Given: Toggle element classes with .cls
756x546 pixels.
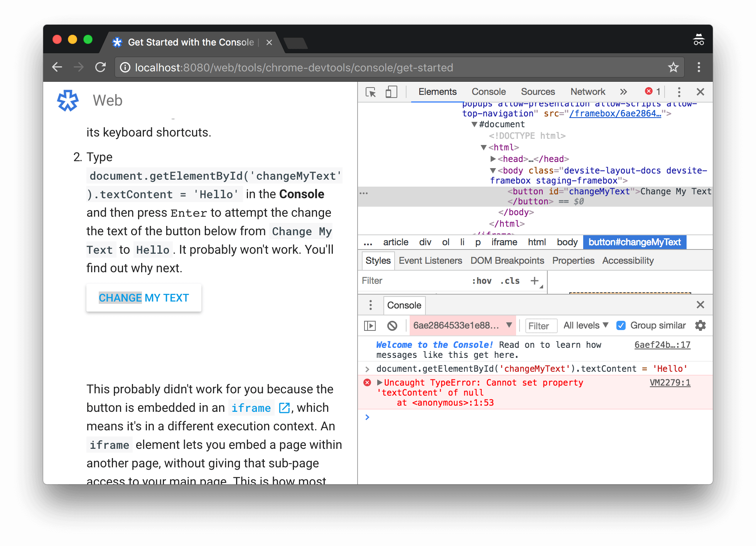Looking at the screenshot, I should 509,281.
